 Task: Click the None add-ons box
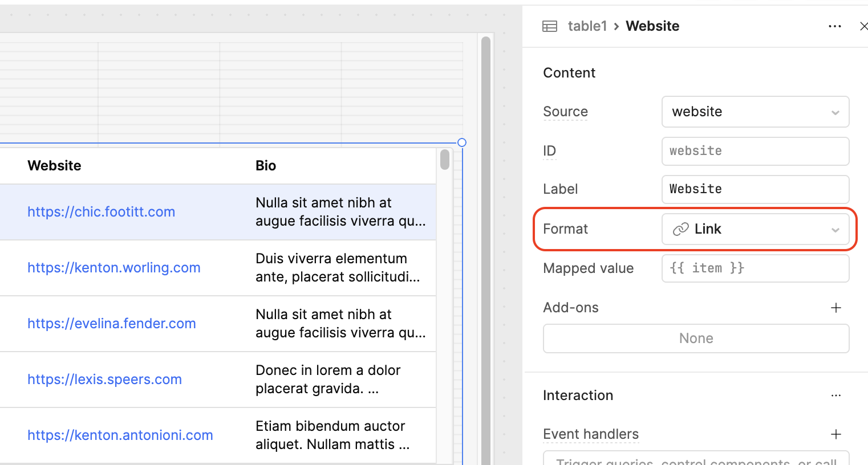tap(696, 338)
